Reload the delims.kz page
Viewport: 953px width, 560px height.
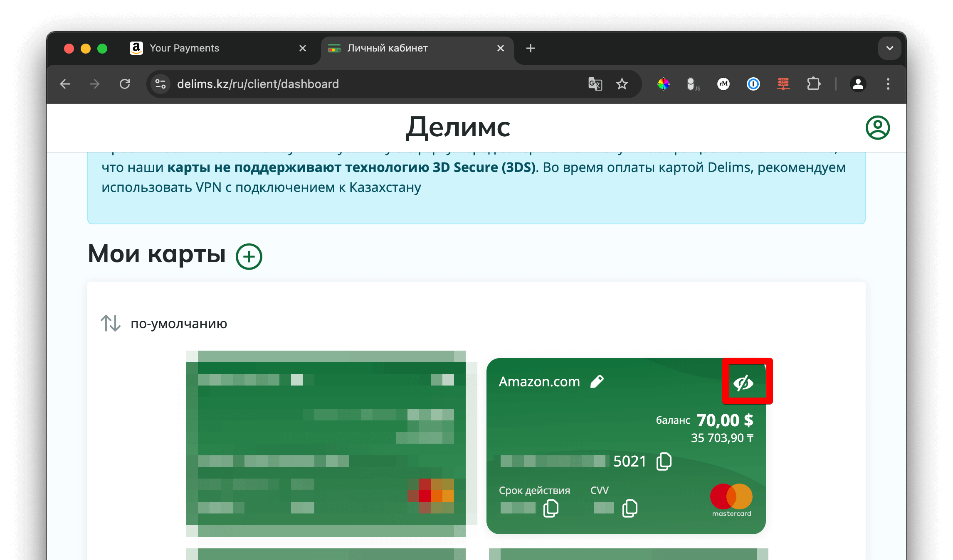[x=125, y=84]
